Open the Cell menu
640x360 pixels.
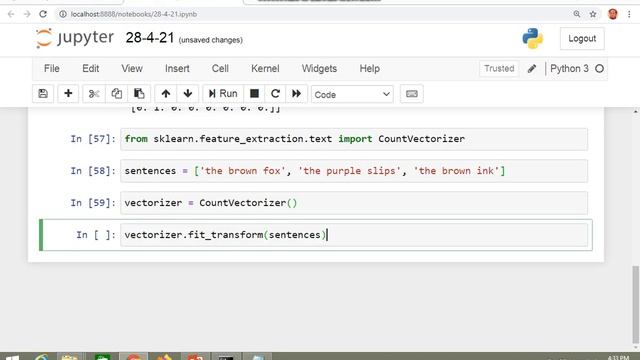tap(220, 69)
